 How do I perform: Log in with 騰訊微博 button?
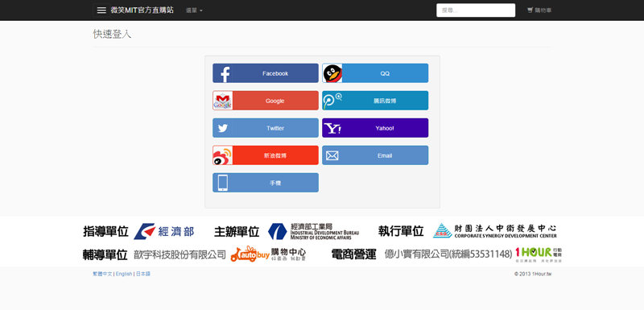point(375,101)
